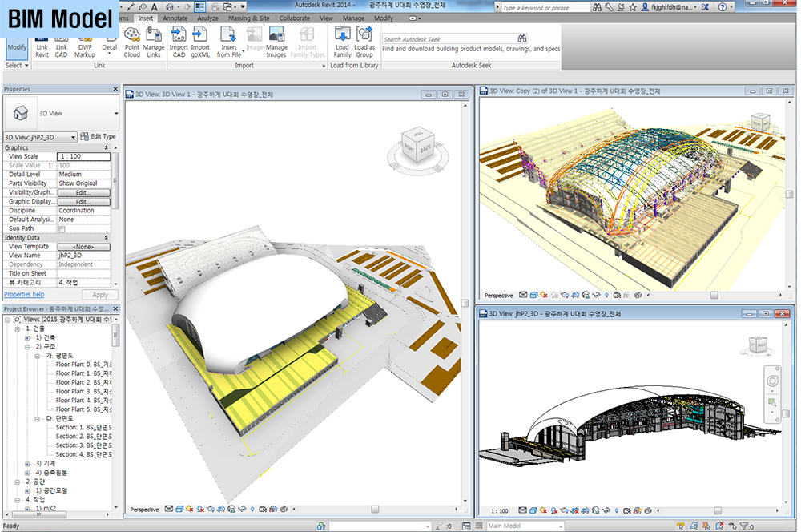Click the Apply button in Properties

click(100, 295)
